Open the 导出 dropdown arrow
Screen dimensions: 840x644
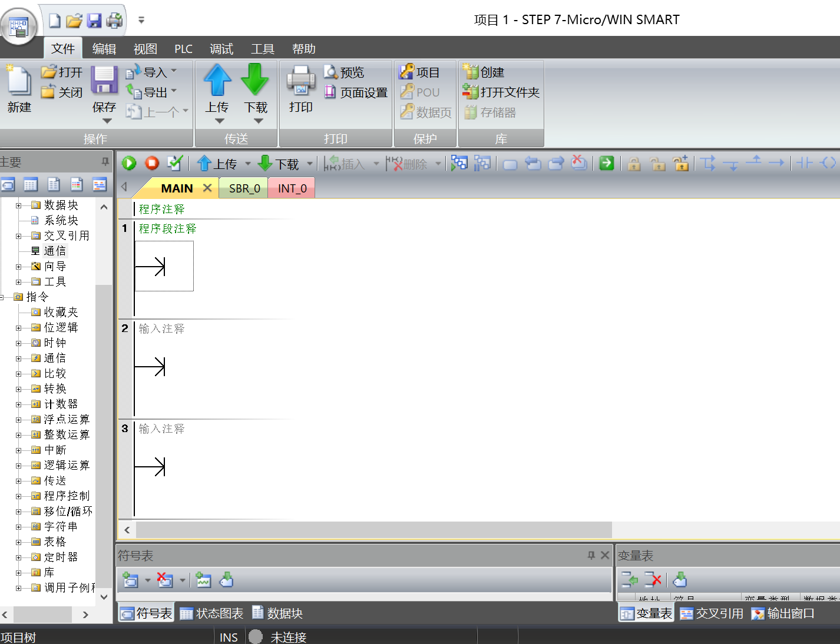click(174, 91)
